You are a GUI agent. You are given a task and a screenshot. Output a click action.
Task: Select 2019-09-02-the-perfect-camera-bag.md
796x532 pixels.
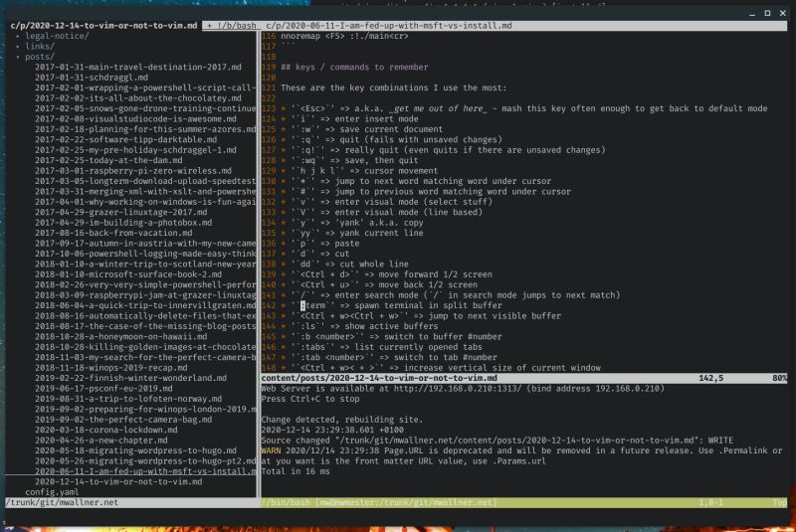pyautogui.click(x=123, y=420)
